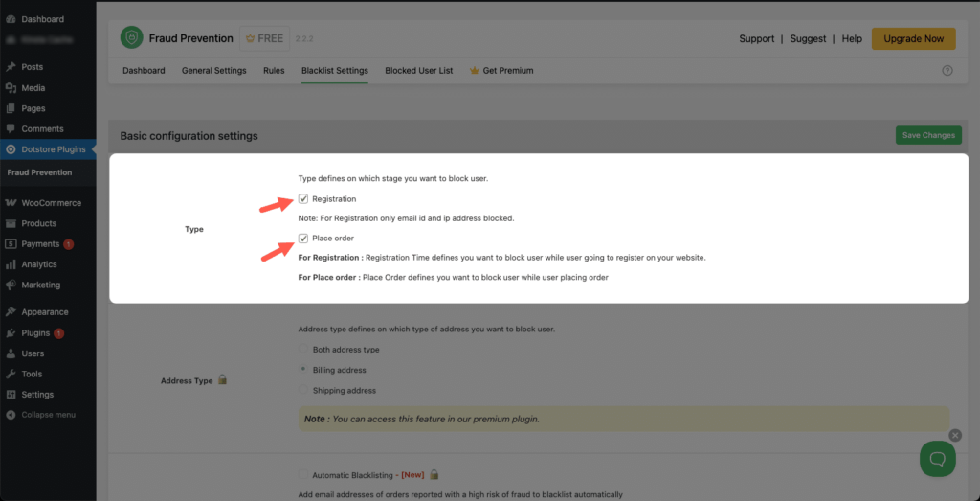Viewport: 980px width, 501px height.
Task: Click the Analytics bar chart icon
Action: tap(11, 264)
